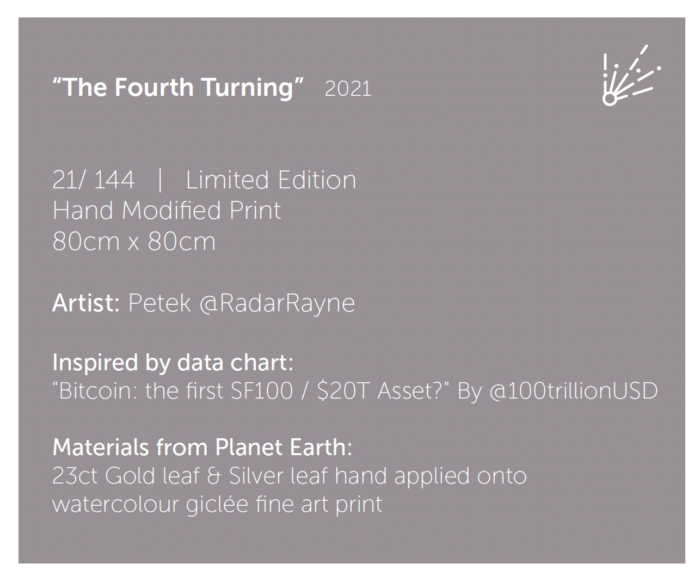
Task: Click the vertical bar separator after 21/144
Action: (x=160, y=180)
